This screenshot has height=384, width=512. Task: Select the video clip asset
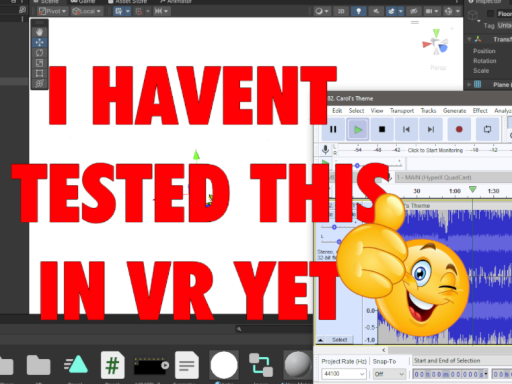151,366
